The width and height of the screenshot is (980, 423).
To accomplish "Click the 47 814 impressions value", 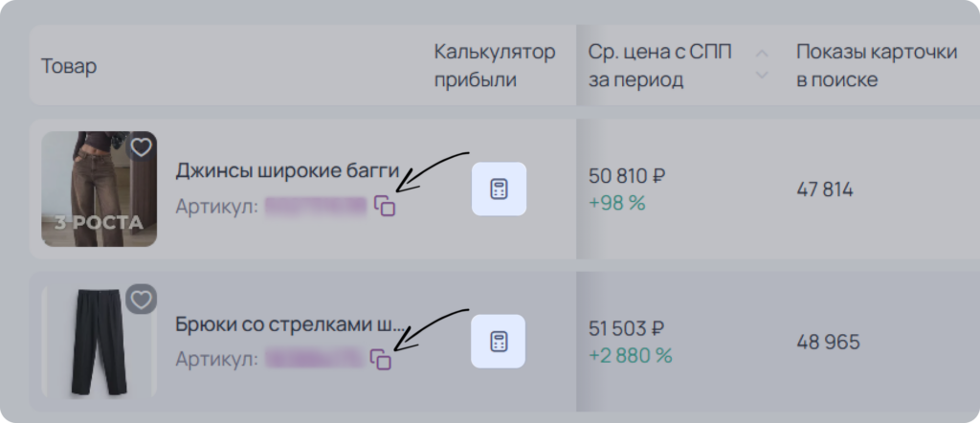I will coord(825,189).
